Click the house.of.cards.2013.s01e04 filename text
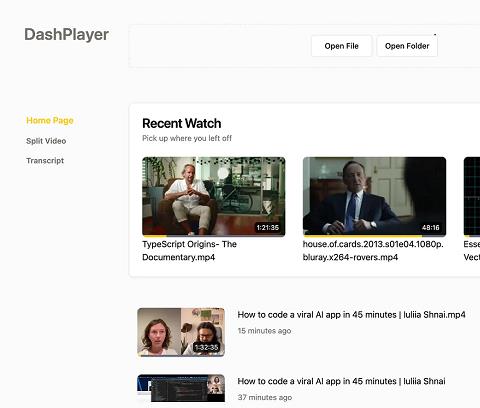 coord(373,251)
